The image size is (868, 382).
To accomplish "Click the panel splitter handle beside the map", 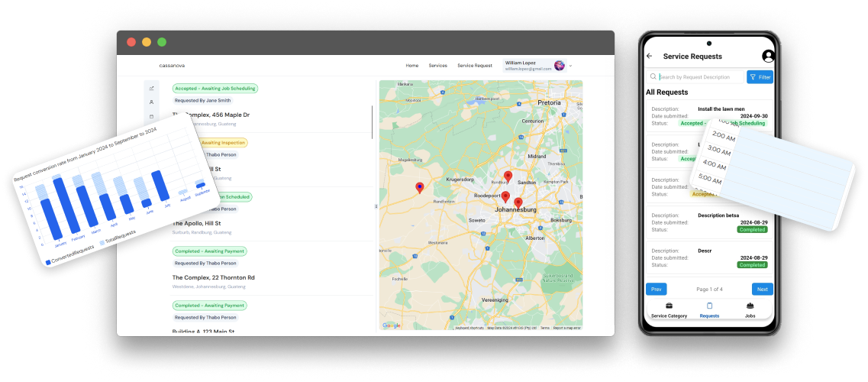I will tap(376, 206).
